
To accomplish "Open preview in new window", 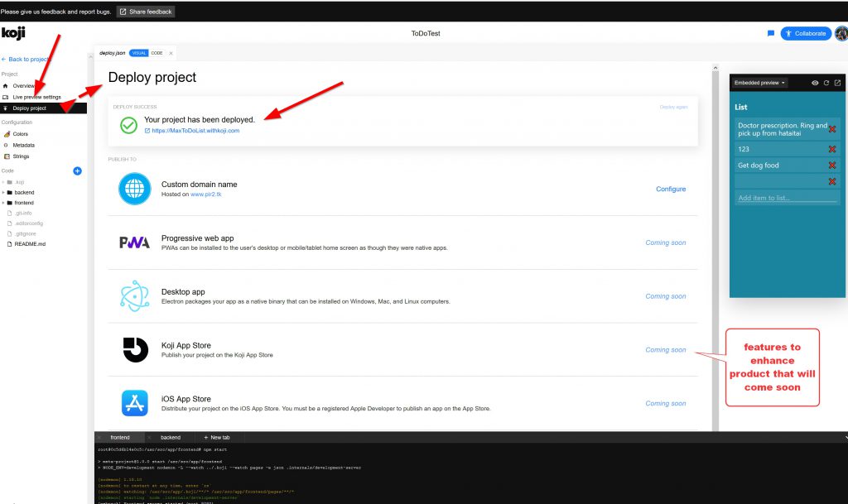I will 837,83.
